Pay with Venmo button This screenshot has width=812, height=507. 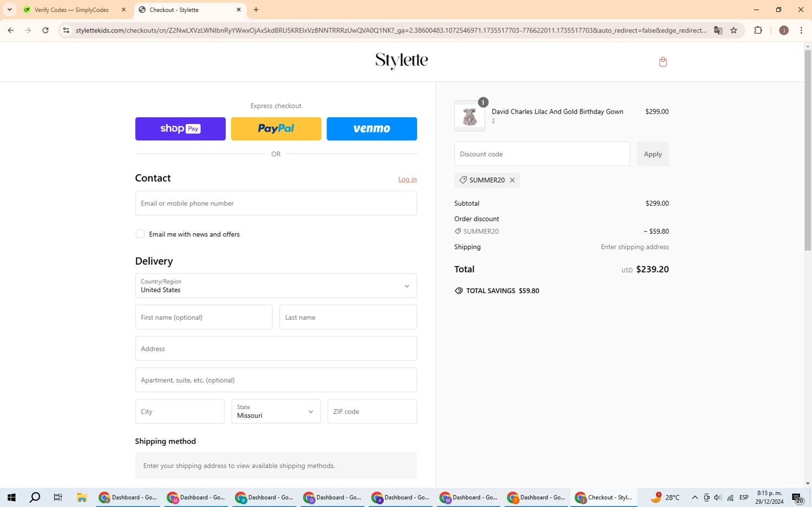pos(372,129)
